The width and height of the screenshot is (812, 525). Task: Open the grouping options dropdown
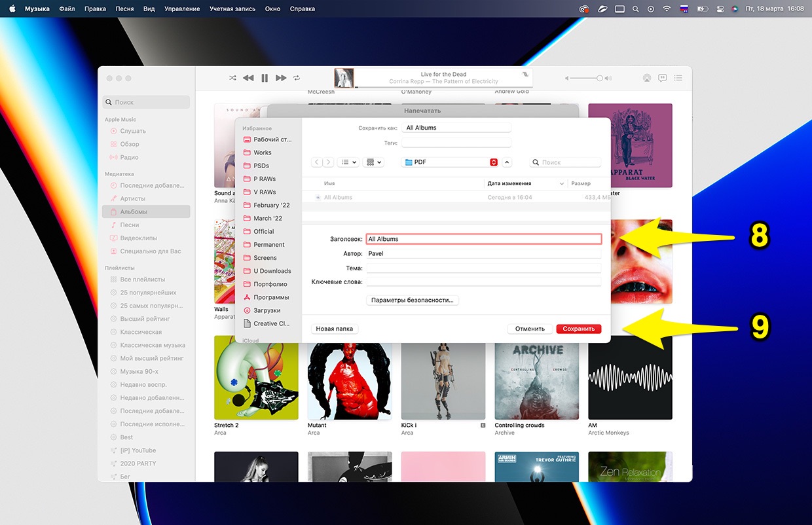(x=374, y=162)
